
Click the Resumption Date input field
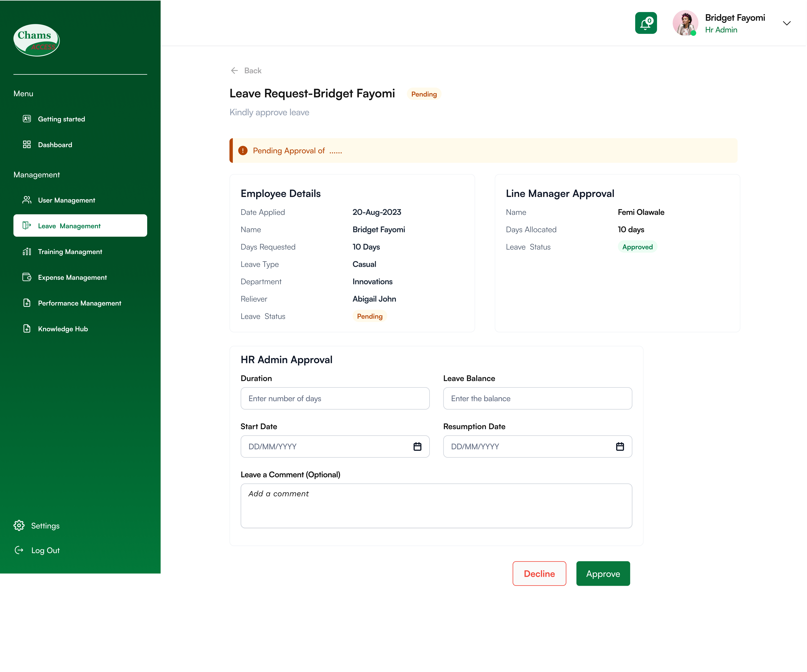(538, 447)
